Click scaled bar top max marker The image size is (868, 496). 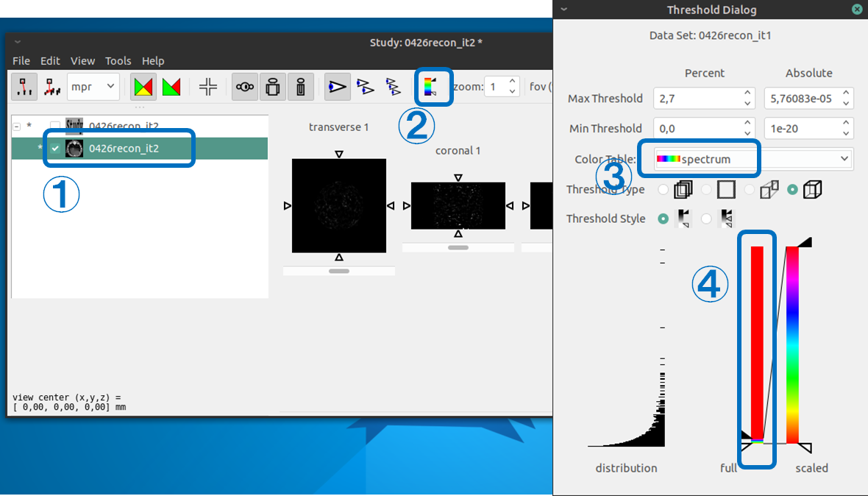pyautogui.click(x=805, y=242)
